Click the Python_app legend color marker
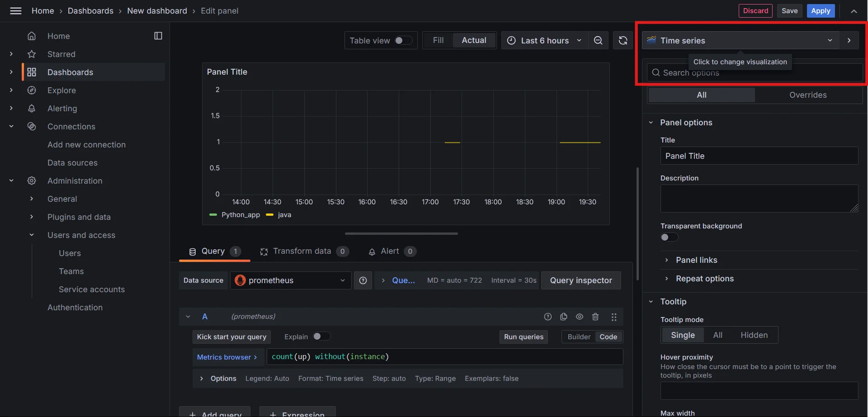 (213, 215)
